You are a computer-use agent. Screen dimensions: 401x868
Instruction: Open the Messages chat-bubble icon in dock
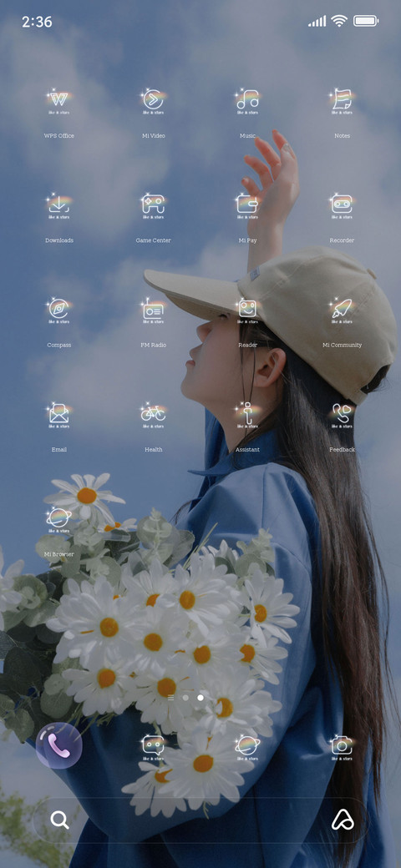(x=154, y=747)
